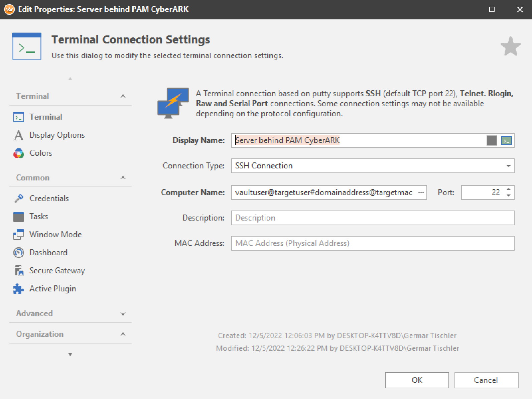
Task: Expand the Advanced section
Action: 123,314
